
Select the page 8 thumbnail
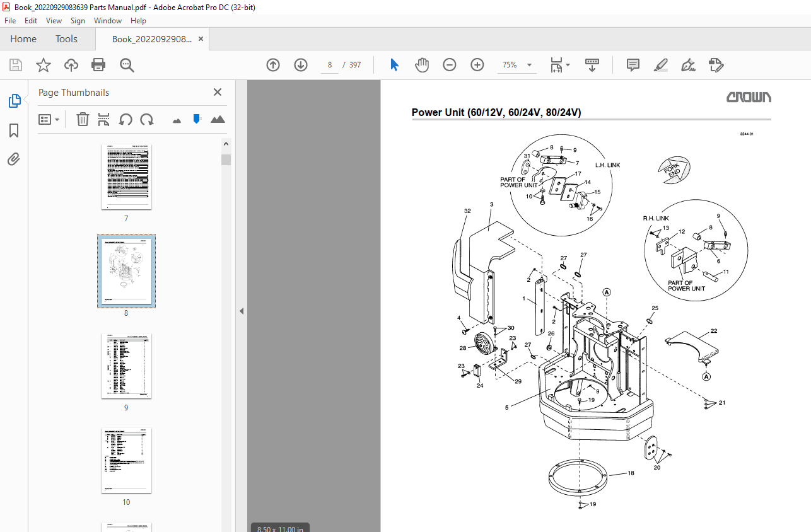(126, 271)
